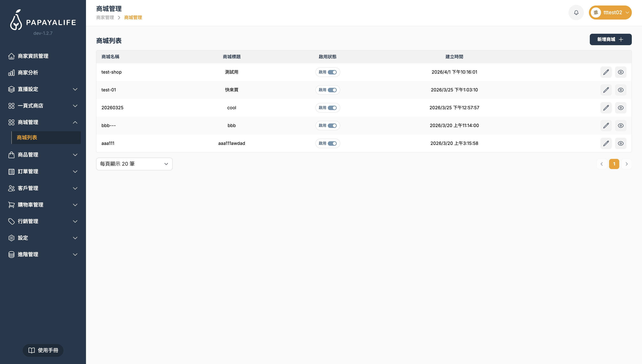Click the notification bell icon
This screenshot has width=642, height=364.
(576, 13)
